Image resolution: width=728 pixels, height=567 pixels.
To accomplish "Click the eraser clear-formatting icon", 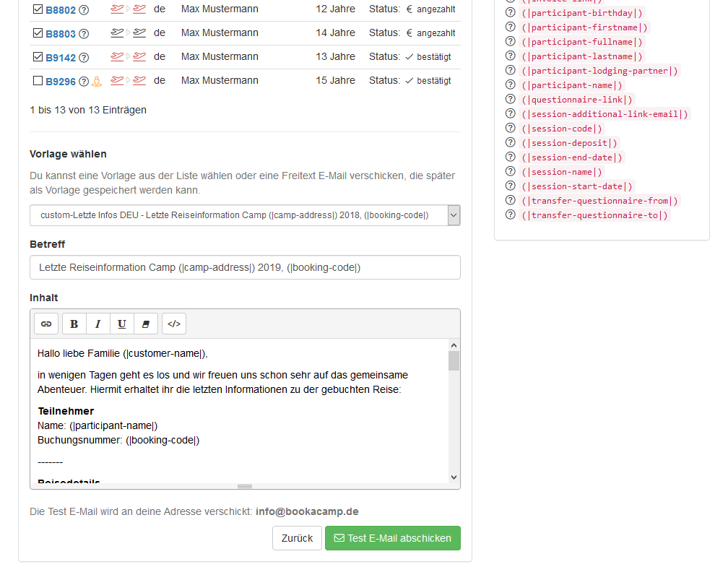I will pos(145,324).
